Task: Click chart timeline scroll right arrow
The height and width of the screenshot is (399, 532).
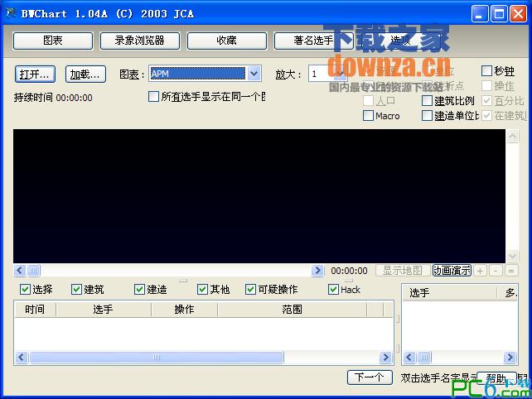Action: (317, 271)
